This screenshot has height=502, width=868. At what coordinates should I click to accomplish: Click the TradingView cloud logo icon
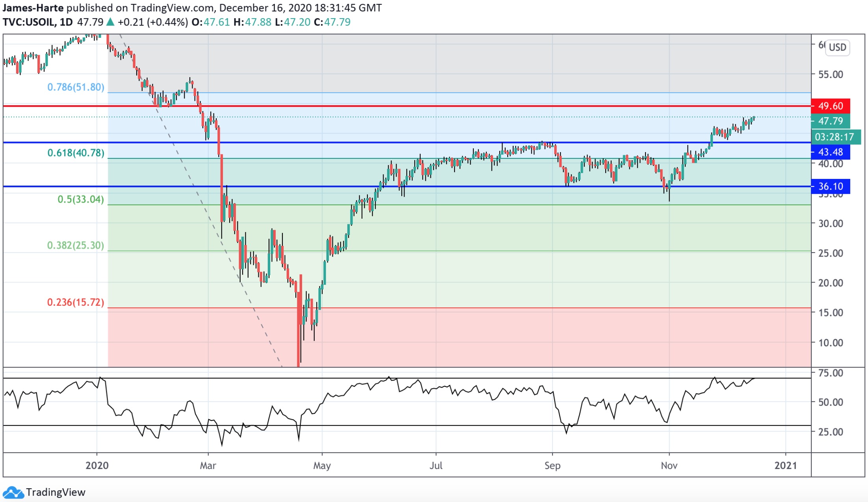13,493
